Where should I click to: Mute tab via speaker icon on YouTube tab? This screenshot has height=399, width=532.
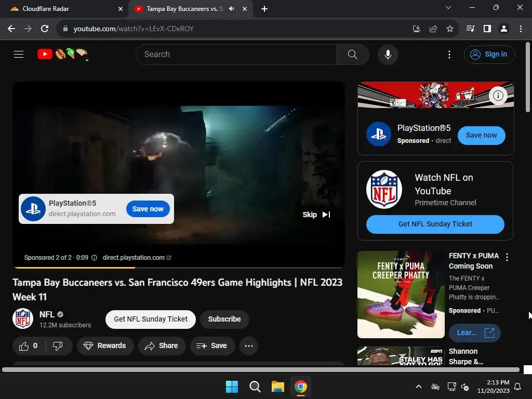[x=232, y=9]
